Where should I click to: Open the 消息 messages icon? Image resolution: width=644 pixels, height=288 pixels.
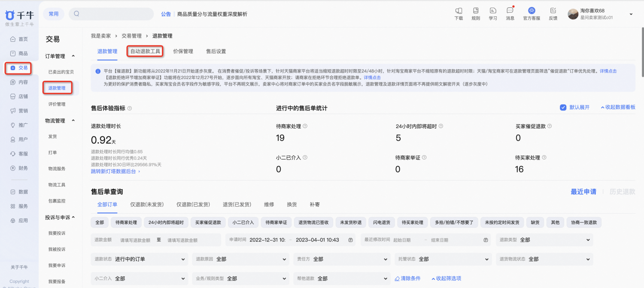510,11
